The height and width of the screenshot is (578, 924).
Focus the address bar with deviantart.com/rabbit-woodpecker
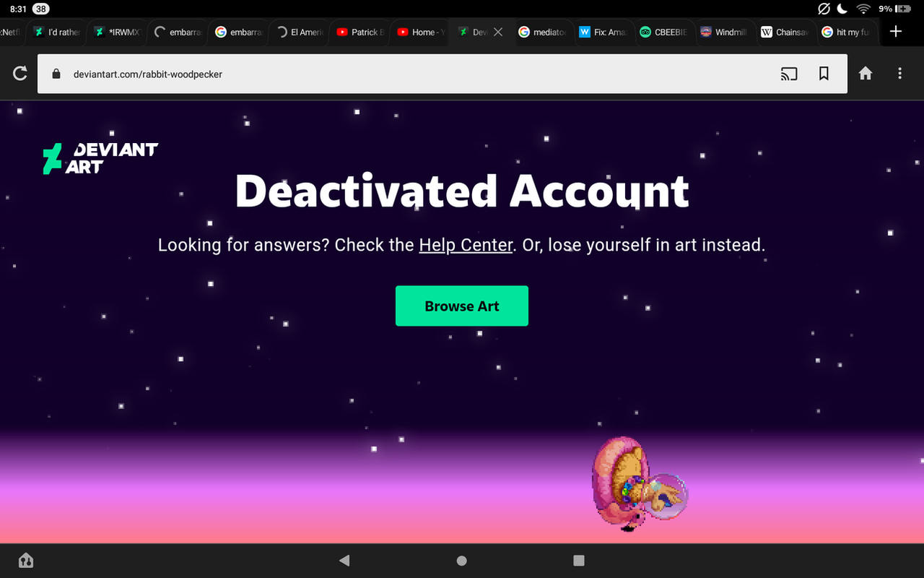tap(442, 74)
